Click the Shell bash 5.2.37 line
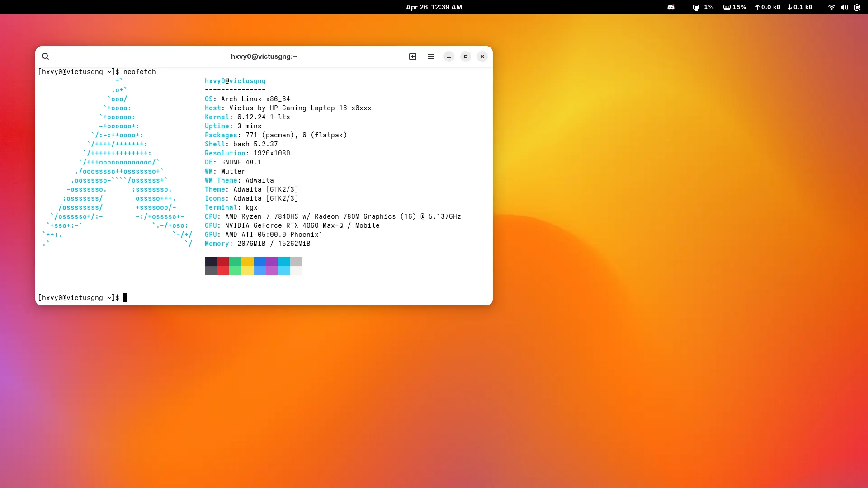The width and height of the screenshot is (868, 488). (x=241, y=144)
